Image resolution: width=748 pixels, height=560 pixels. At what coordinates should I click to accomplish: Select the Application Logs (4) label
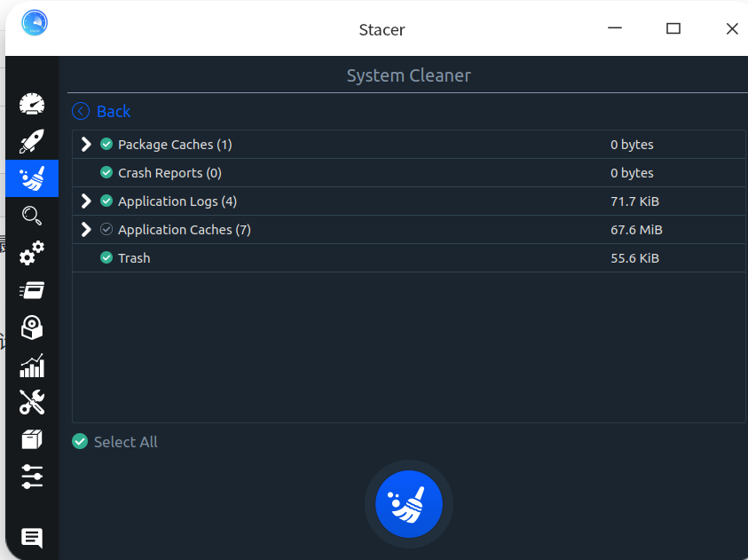[177, 201]
